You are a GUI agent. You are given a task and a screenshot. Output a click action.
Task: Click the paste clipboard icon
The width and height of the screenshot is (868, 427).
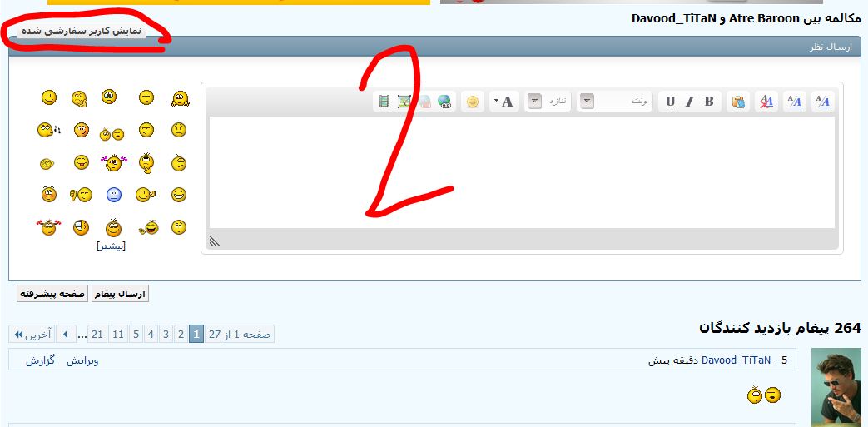point(737,102)
